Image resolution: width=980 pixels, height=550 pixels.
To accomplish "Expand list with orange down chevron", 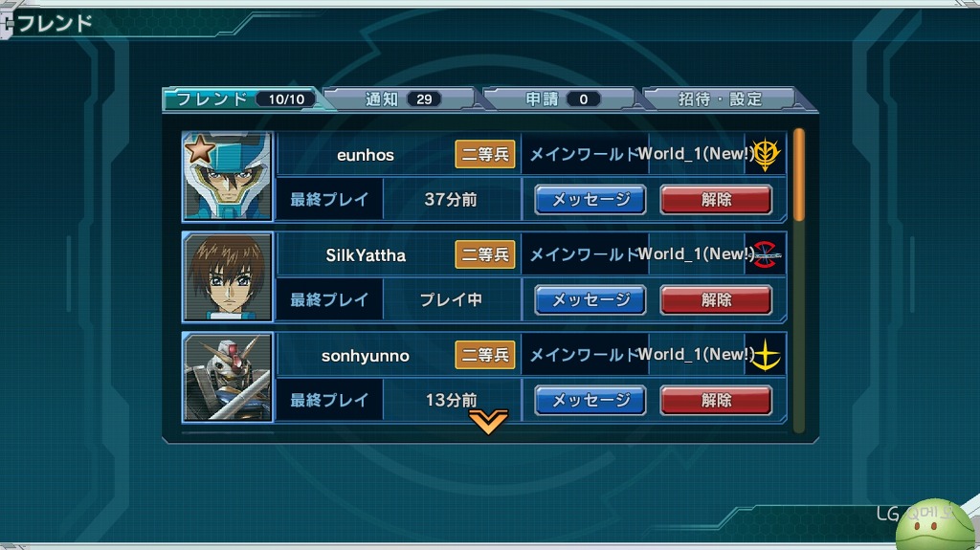I will point(488,422).
